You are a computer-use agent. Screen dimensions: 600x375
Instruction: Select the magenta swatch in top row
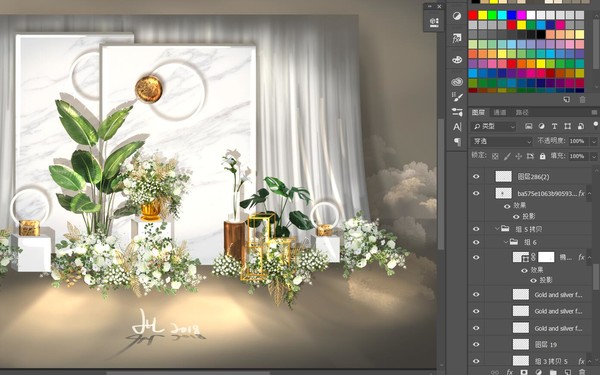[521, 15]
